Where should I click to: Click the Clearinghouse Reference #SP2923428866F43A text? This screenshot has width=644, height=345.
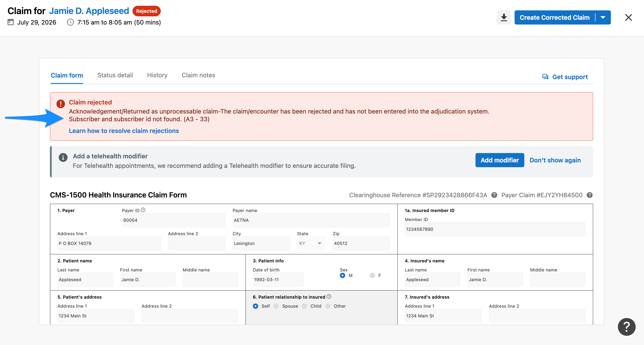click(x=418, y=195)
